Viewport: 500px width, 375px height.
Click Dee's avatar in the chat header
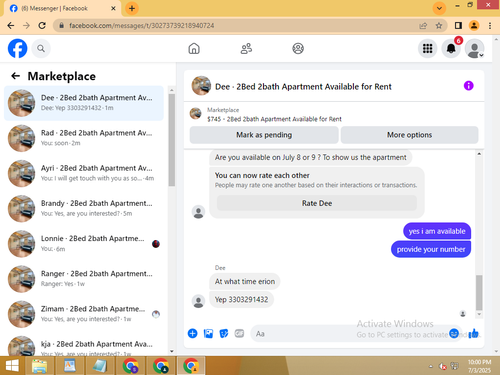click(201, 86)
